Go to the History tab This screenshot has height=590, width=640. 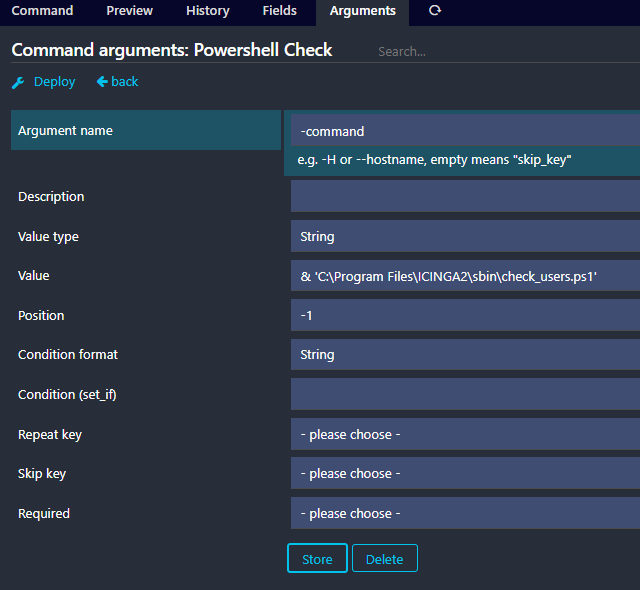tap(207, 11)
